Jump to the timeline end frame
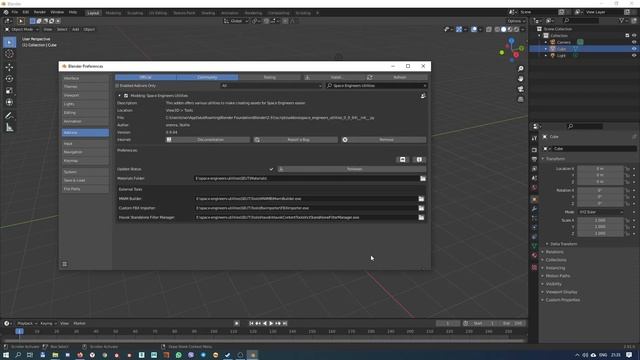 click(x=285, y=323)
